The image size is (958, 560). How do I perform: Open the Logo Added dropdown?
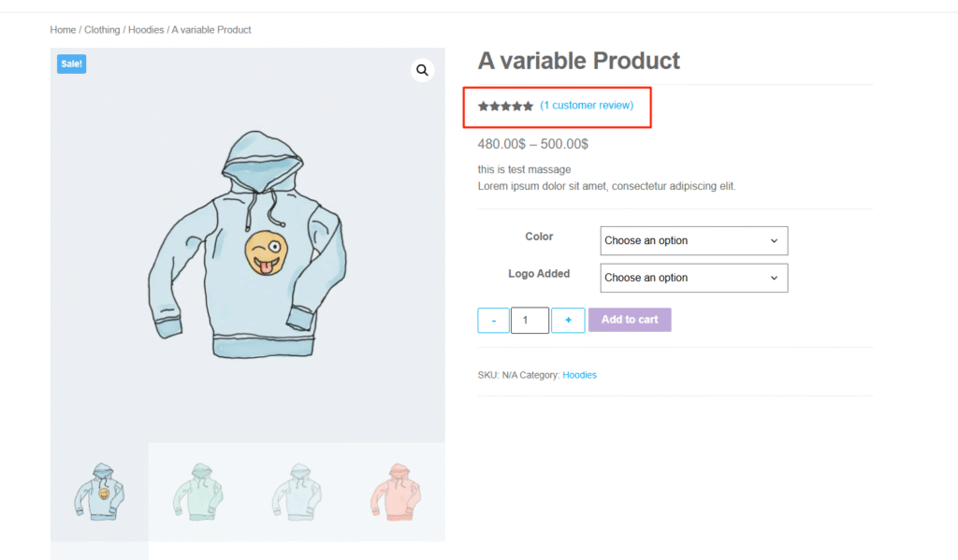pyautogui.click(x=693, y=278)
